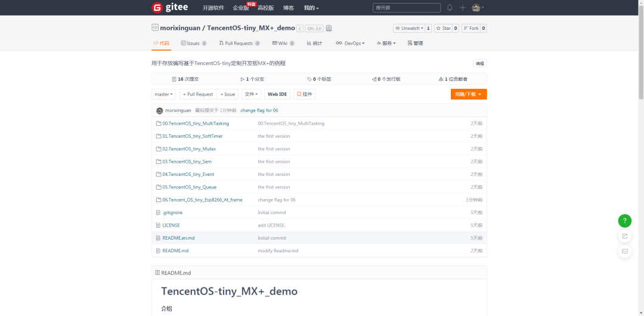
Task: Open the Pull Requests tab
Action: coord(240,43)
